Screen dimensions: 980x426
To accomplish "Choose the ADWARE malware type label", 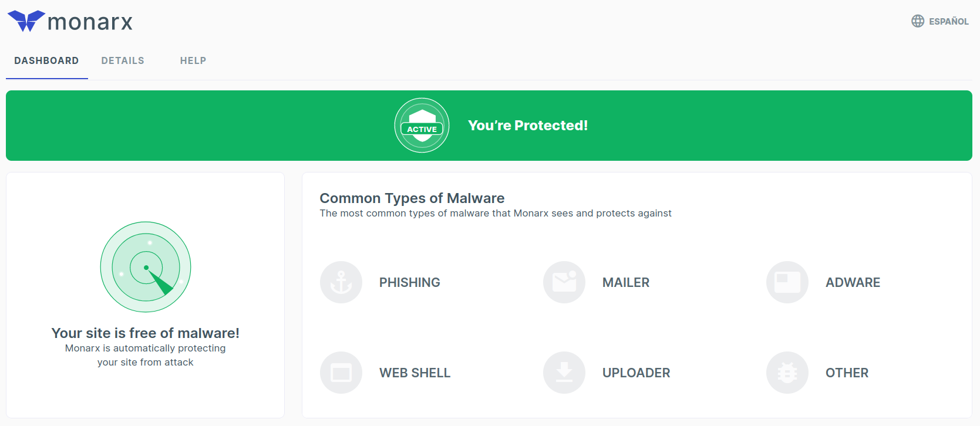I will (853, 283).
